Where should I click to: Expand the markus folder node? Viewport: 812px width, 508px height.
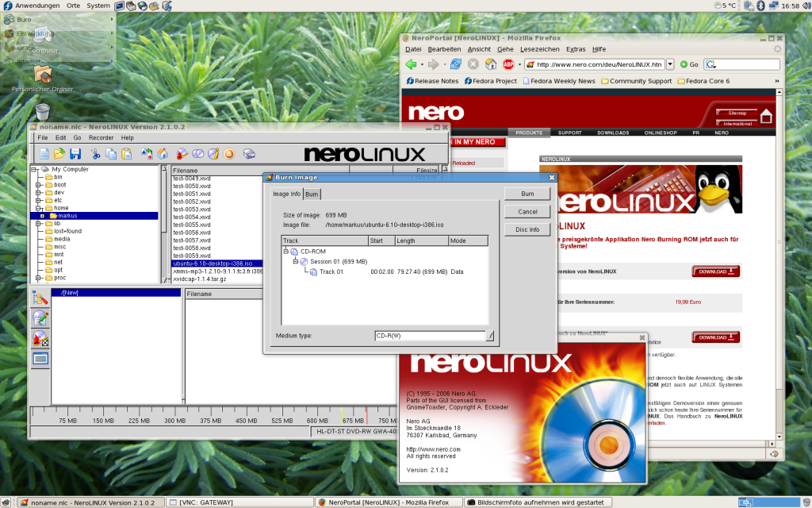click(43, 216)
